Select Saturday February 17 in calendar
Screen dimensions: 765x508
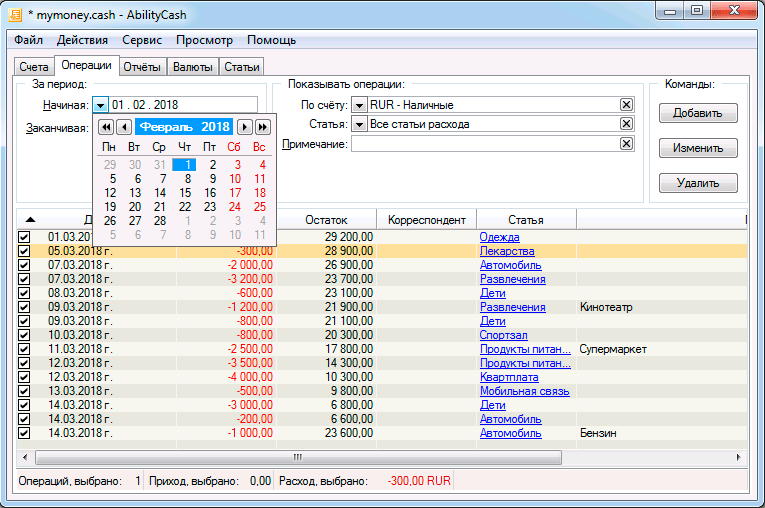[235, 193]
